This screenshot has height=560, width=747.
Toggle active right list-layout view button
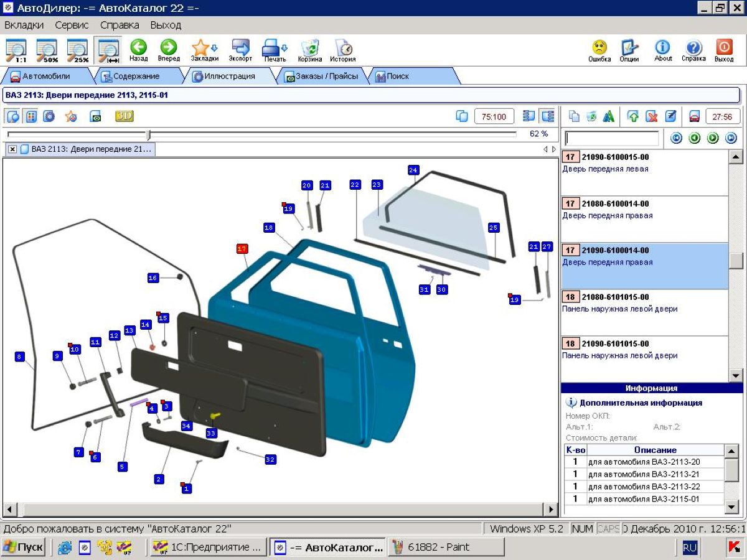(x=547, y=116)
